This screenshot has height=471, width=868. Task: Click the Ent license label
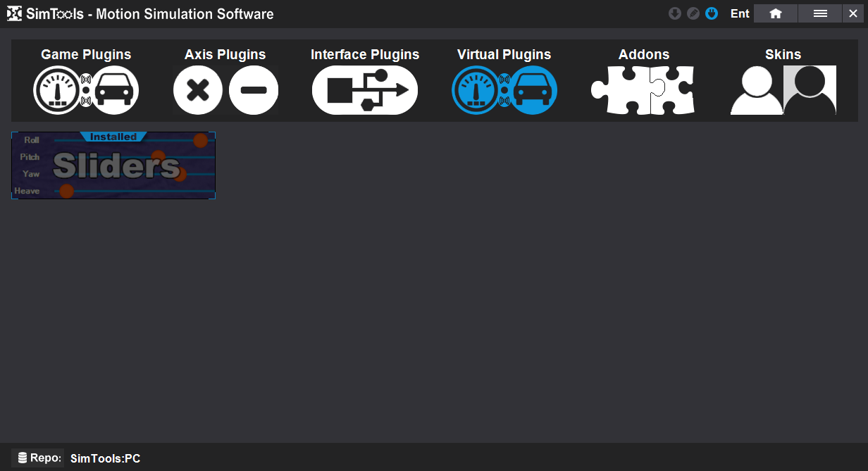click(740, 13)
